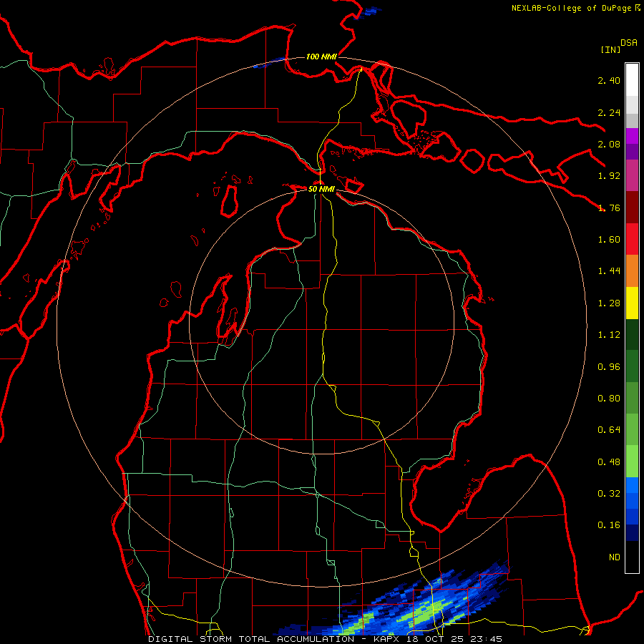The height and width of the screenshot is (644, 644).
Task: Pick the darkest green swatch beside 1.12
Action: click(632, 334)
